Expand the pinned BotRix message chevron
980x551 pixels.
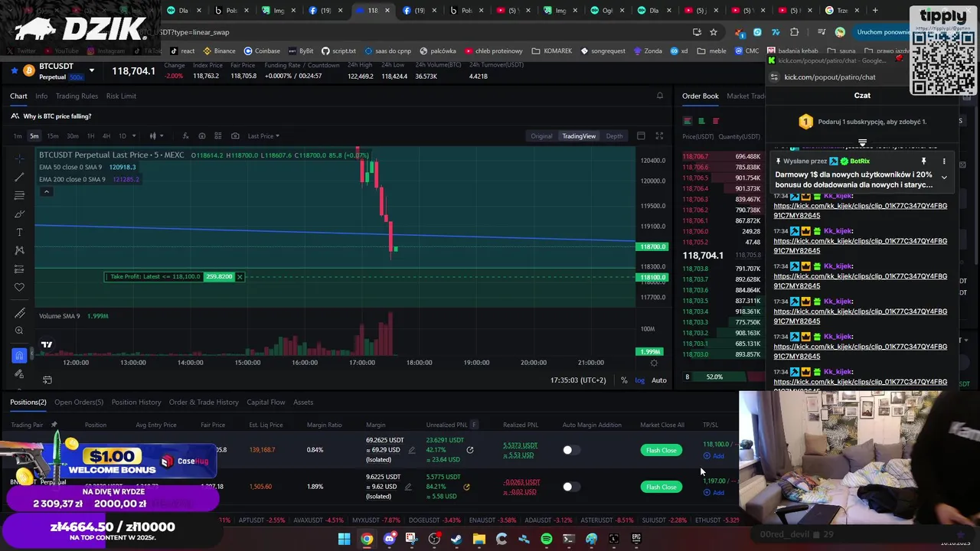click(944, 178)
